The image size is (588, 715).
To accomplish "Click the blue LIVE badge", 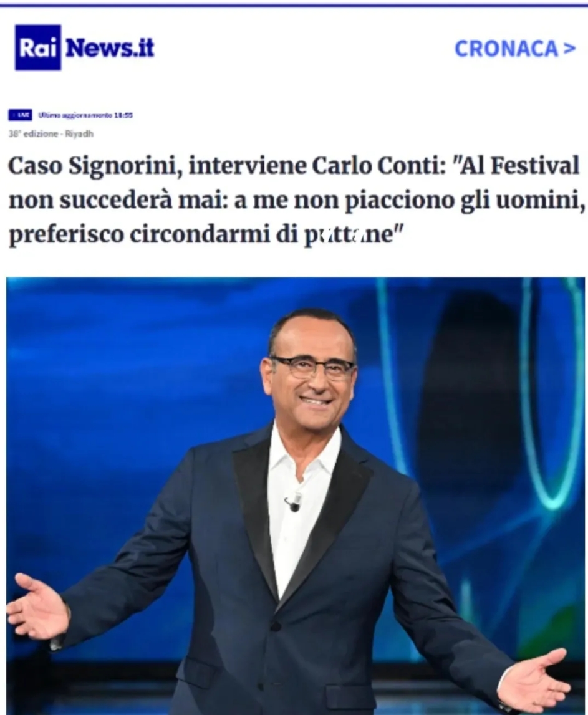I will point(20,115).
